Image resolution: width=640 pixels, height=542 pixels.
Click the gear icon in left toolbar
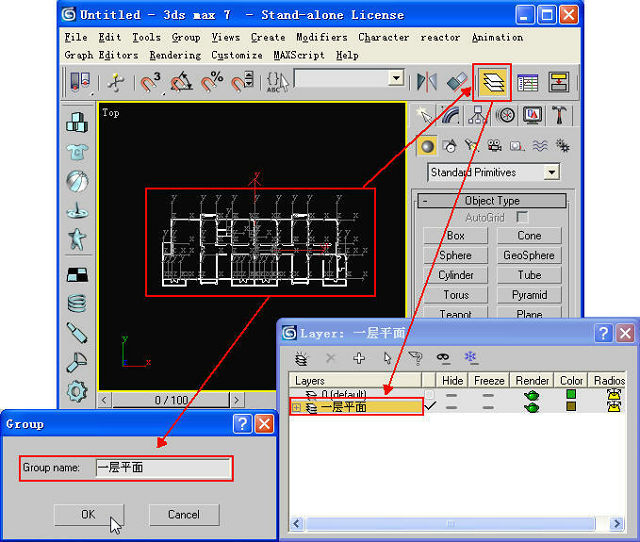pyautogui.click(x=77, y=391)
